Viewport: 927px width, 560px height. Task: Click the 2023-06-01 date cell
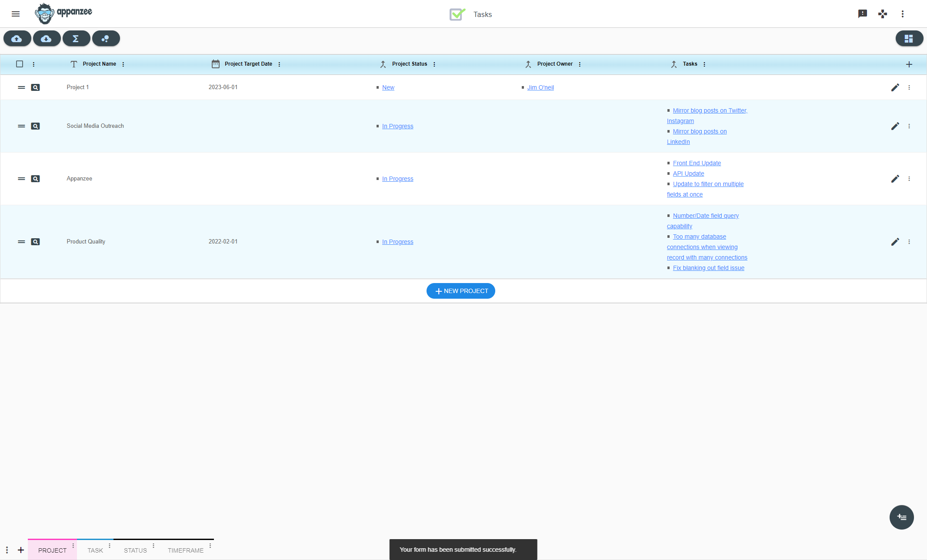(x=223, y=87)
